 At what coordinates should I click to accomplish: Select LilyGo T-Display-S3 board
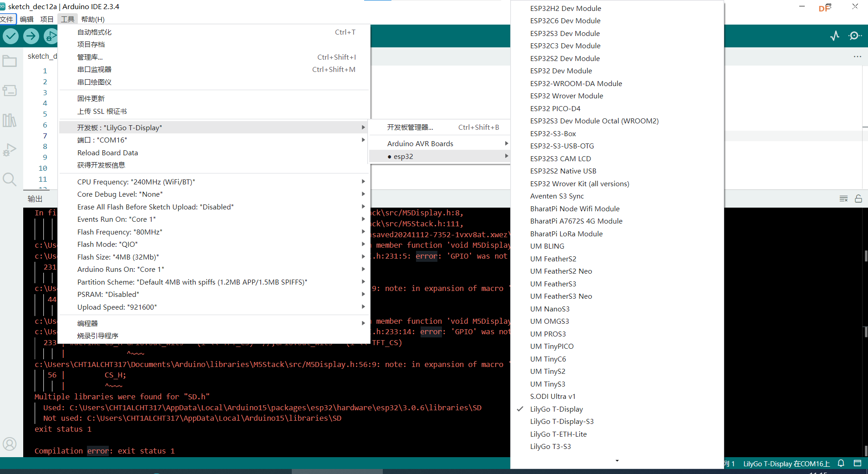click(x=617, y=421)
